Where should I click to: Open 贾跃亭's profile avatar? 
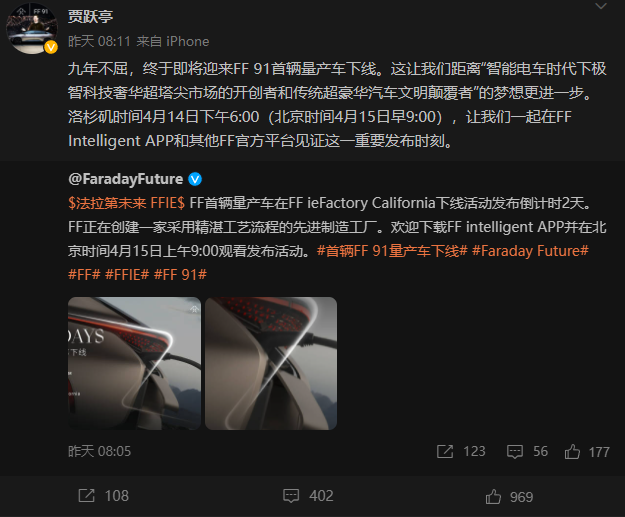(x=32, y=29)
